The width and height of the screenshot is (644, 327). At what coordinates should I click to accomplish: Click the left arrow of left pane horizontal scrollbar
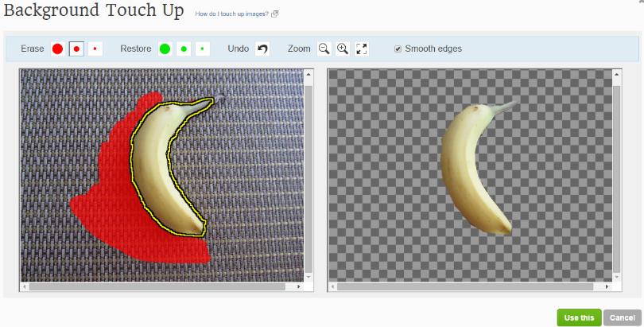(24, 286)
